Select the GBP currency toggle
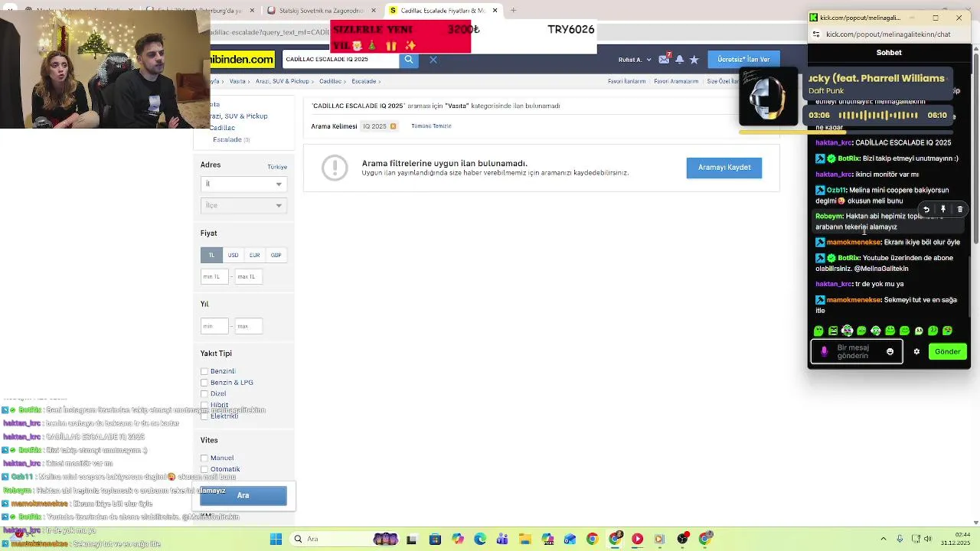The height and width of the screenshot is (551, 980). click(276, 255)
